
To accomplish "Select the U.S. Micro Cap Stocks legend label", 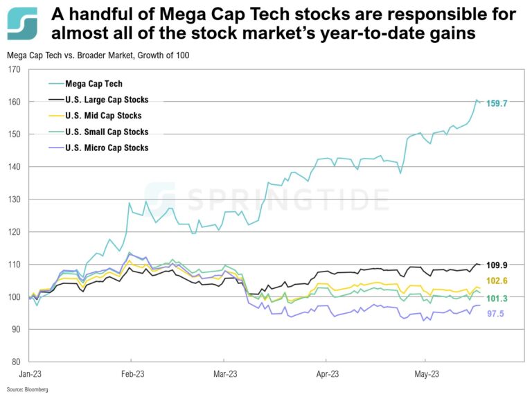I will tap(107, 148).
